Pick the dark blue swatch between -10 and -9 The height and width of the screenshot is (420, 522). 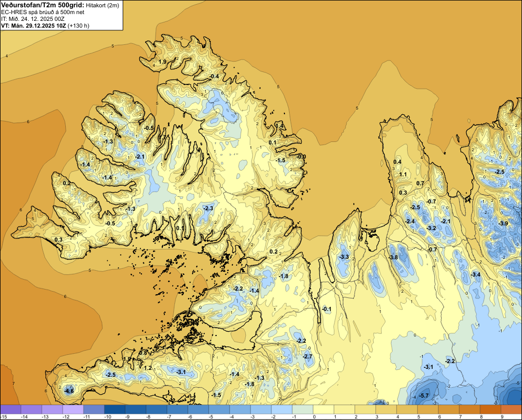point(115,409)
